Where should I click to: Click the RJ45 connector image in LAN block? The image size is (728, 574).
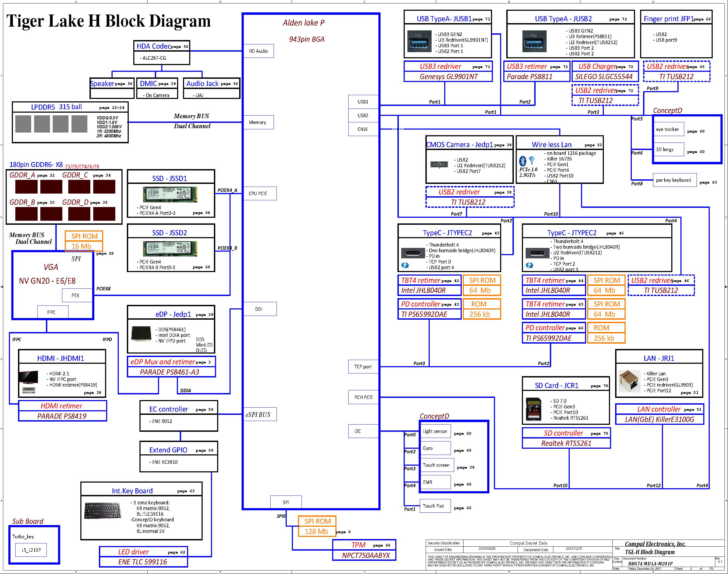[x=630, y=381]
